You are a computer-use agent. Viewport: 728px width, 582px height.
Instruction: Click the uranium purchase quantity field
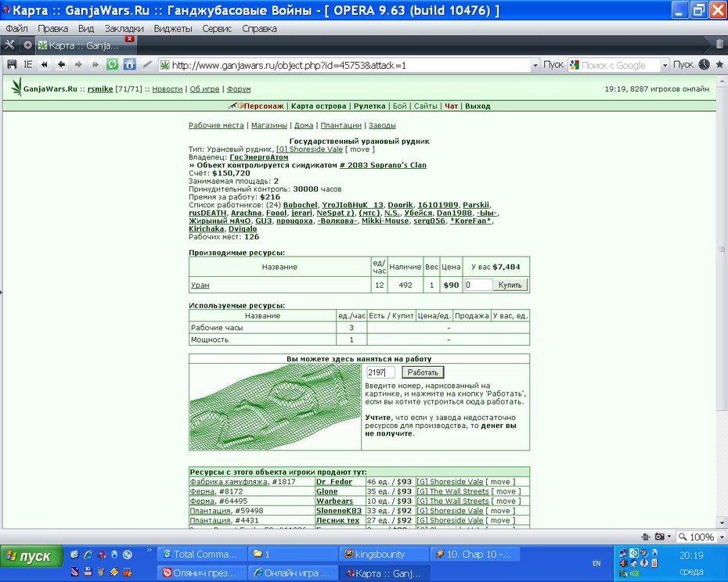(x=478, y=285)
